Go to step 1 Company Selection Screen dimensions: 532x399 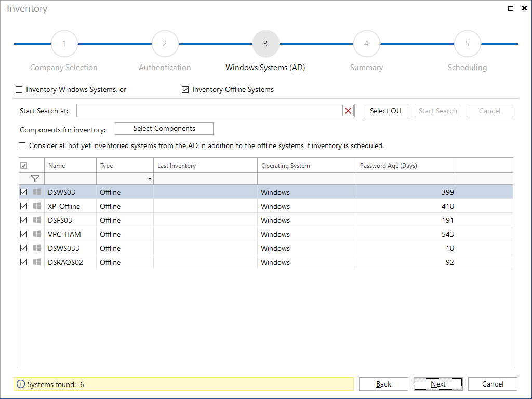pos(64,44)
